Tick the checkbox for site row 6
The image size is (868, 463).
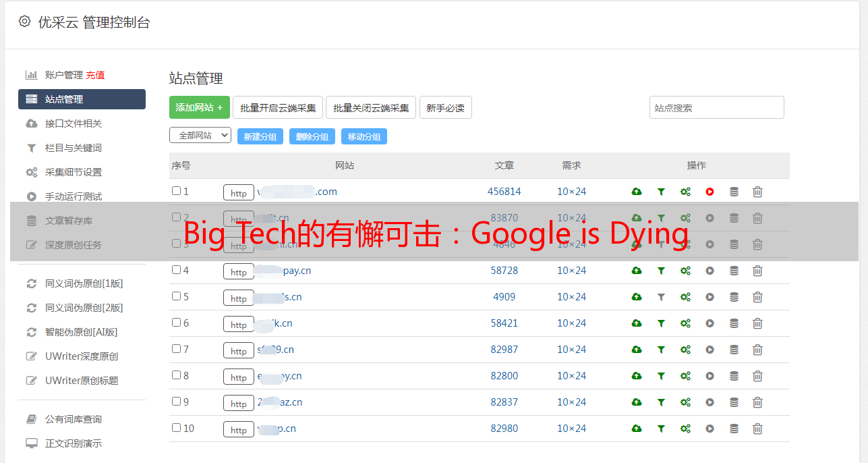click(x=176, y=323)
